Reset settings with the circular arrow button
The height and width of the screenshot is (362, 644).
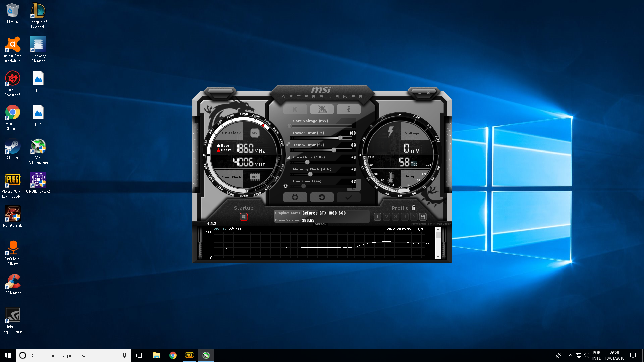click(x=322, y=197)
